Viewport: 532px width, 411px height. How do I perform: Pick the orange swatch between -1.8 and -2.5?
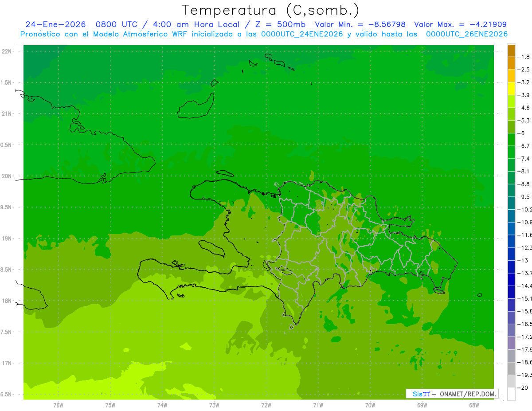(511, 63)
